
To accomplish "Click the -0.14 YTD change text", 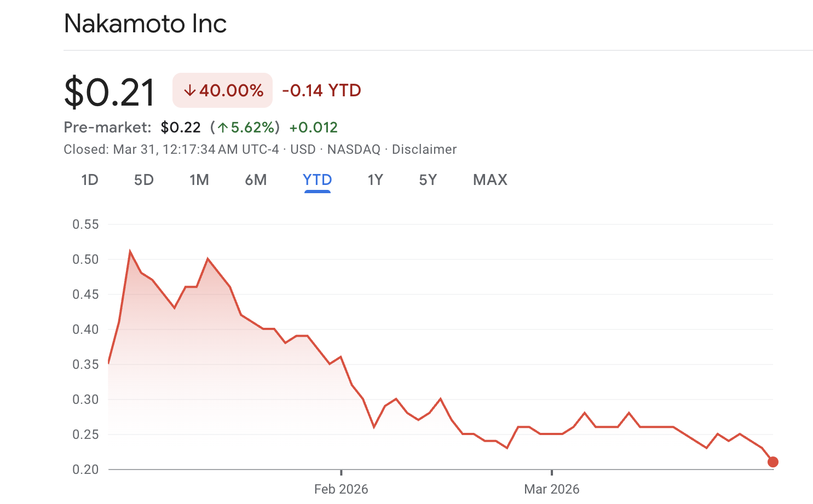I will tap(321, 91).
